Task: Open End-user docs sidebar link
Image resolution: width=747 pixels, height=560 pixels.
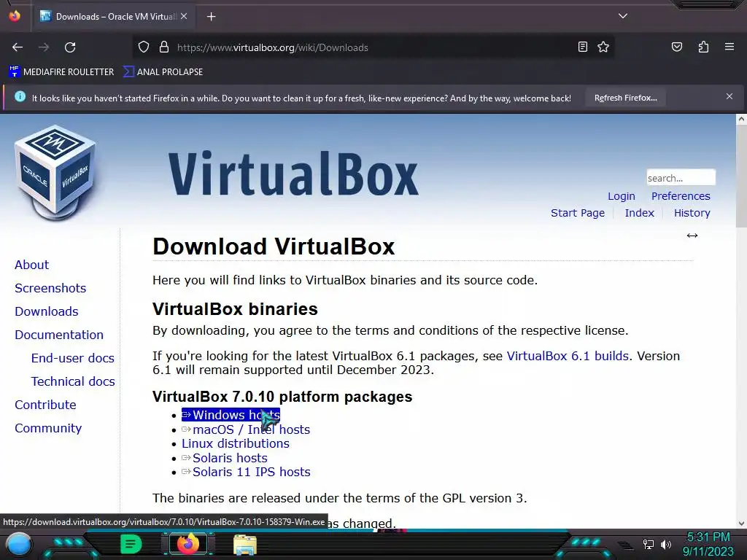Action: [x=72, y=358]
